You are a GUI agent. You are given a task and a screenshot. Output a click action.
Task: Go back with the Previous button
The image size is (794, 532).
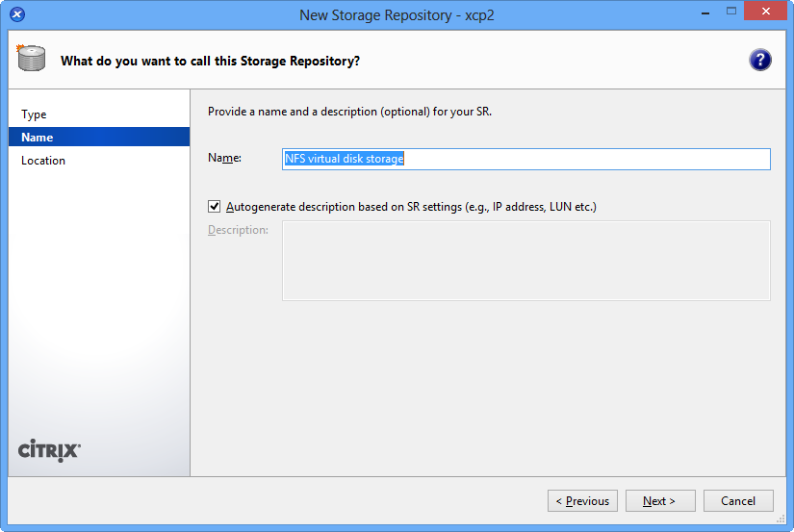pos(583,501)
